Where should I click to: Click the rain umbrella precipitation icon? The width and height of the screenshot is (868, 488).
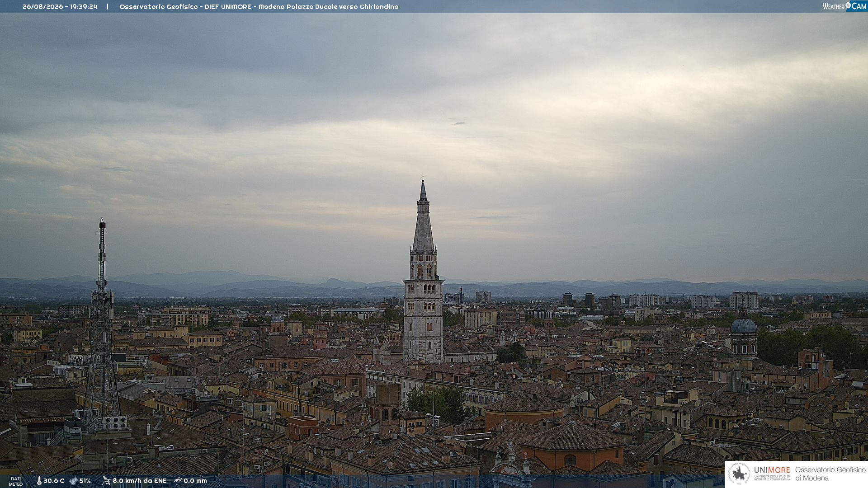point(178,481)
